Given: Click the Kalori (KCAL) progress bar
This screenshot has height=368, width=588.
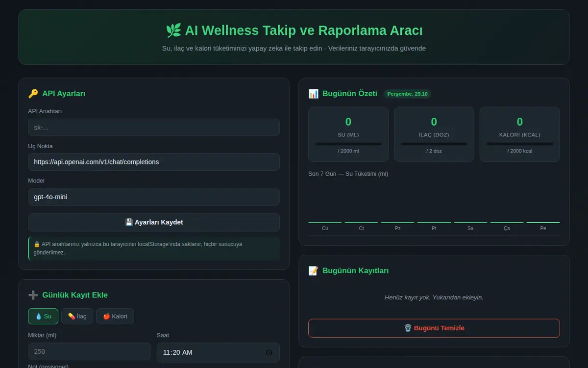Looking at the screenshot, I should click(x=520, y=144).
